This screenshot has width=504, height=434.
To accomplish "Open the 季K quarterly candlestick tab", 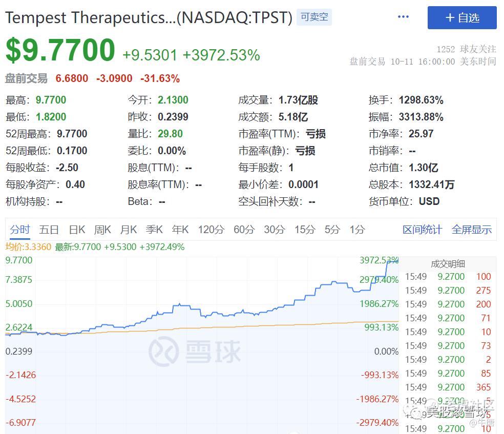I will click(x=154, y=230).
